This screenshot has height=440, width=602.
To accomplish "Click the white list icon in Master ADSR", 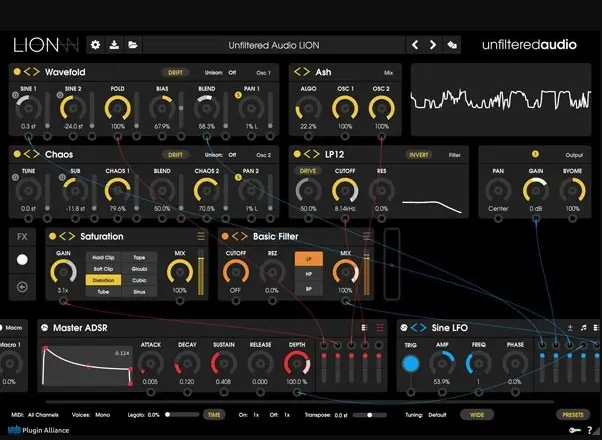I will (364, 328).
